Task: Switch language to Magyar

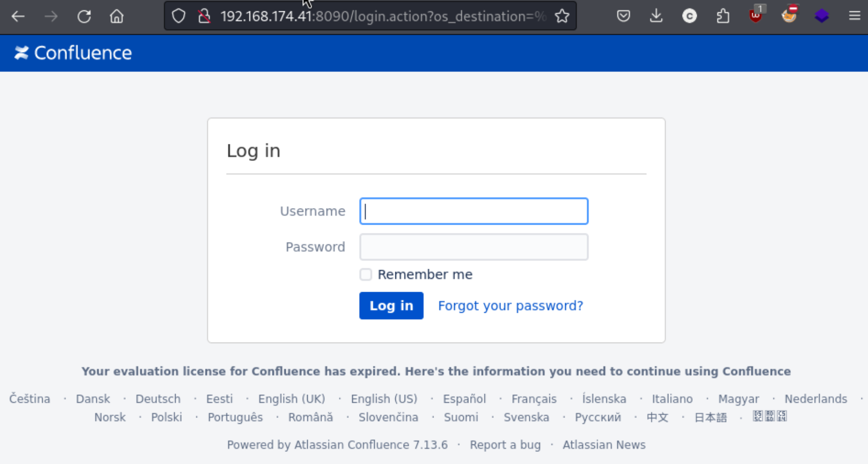Action: (738, 399)
